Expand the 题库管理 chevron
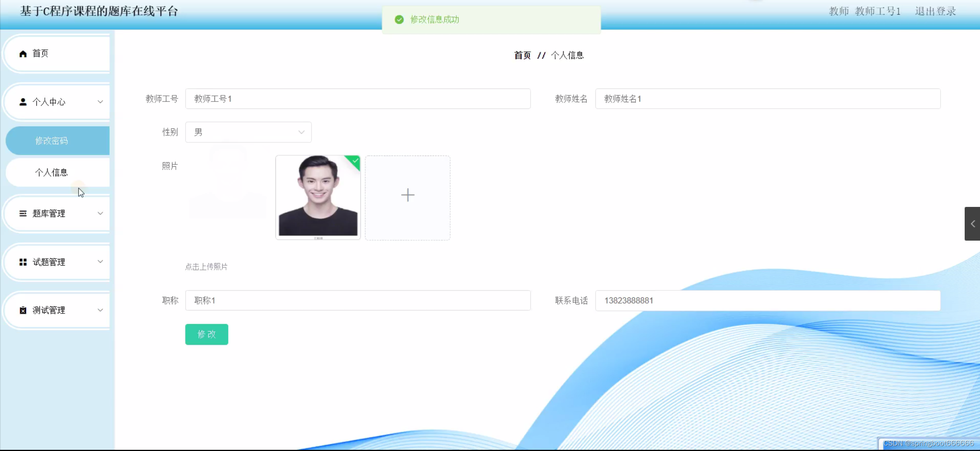Image resolution: width=980 pixels, height=451 pixels. coord(100,213)
